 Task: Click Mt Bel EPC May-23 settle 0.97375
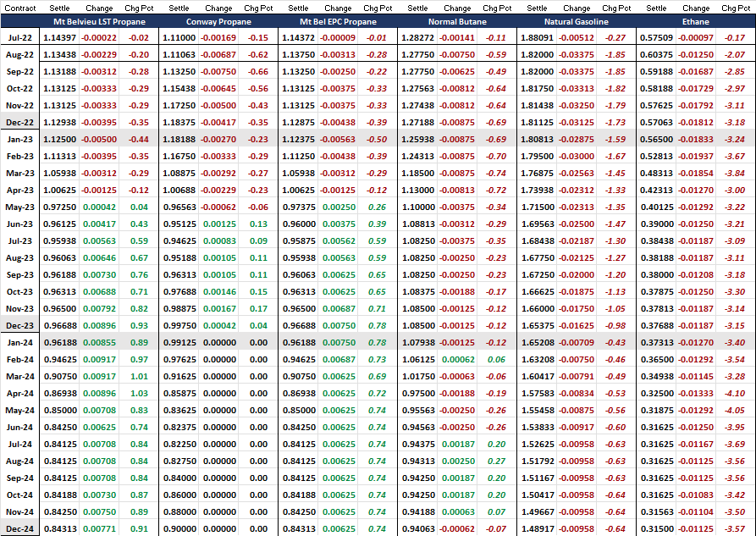tap(299, 207)
